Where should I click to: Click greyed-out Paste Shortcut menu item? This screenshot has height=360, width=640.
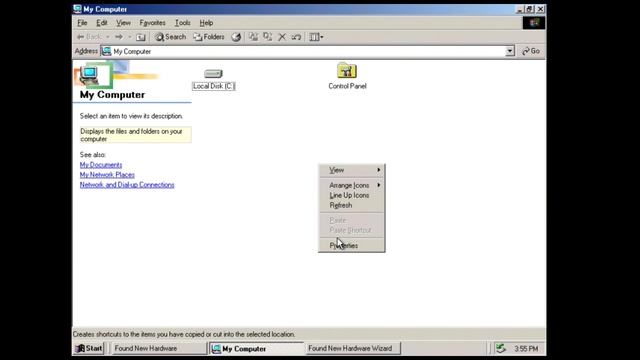point(351,230)
